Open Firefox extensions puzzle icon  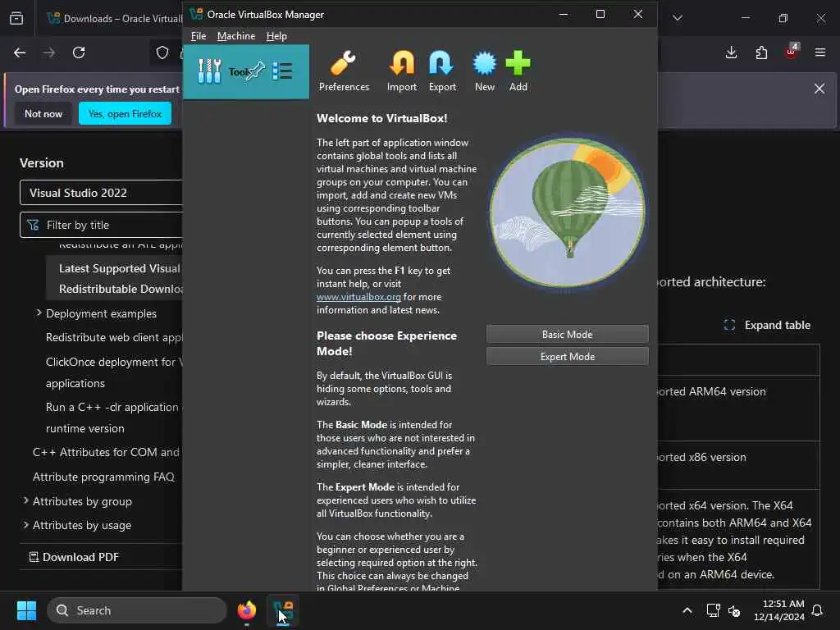[761, 52]
